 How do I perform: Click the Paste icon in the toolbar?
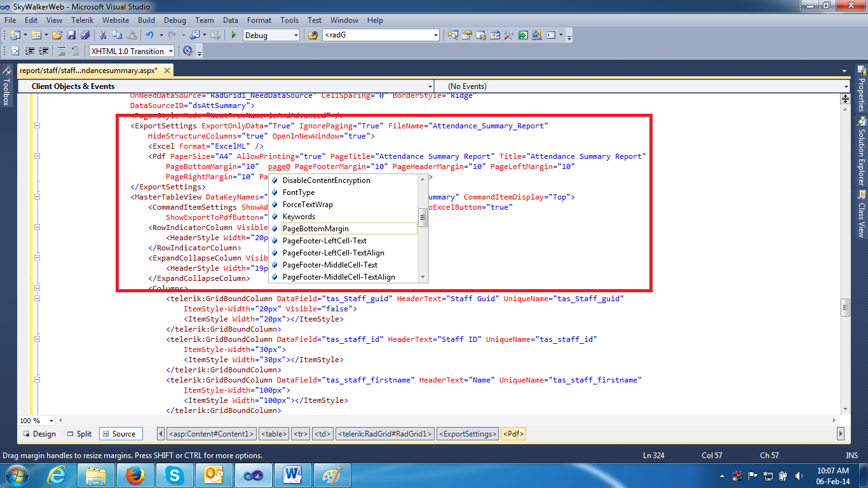coord(132,35)
